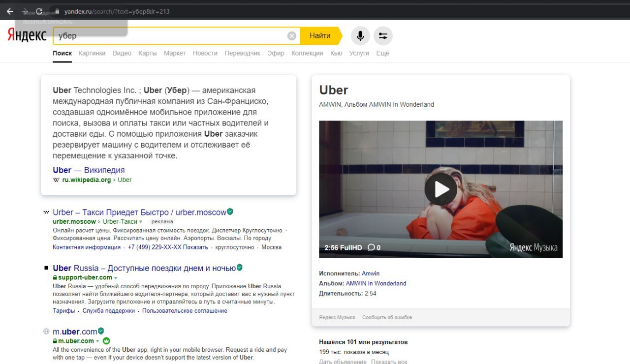Click the browser address bar URL

pos(117,11)
